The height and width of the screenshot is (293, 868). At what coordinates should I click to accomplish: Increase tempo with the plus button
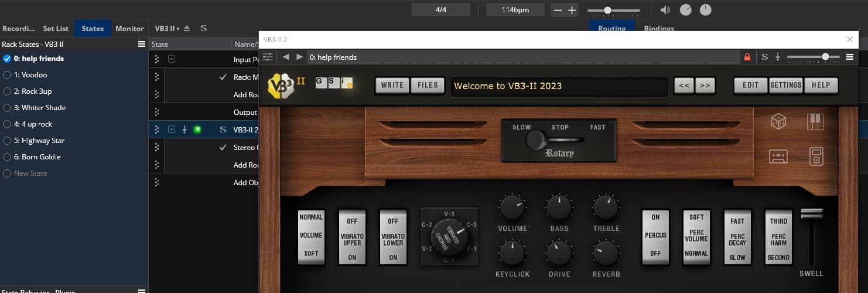point(572,10)
